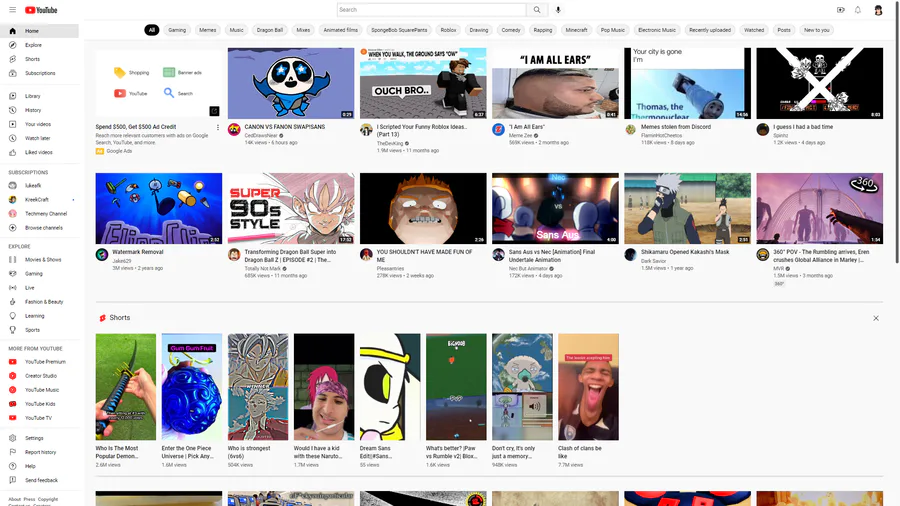The image size is (900, 506).
Task: Open Clash of clans be like short
Action: 588,387
